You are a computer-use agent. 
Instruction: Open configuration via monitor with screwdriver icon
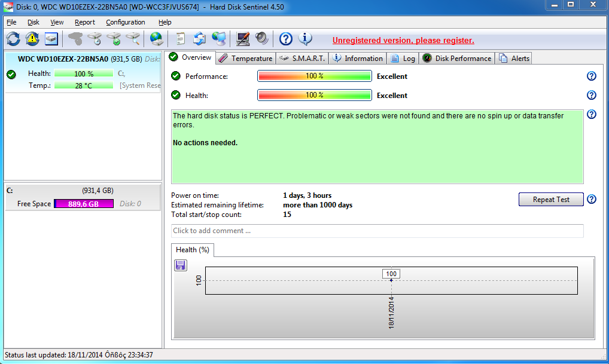coord(243,39)
